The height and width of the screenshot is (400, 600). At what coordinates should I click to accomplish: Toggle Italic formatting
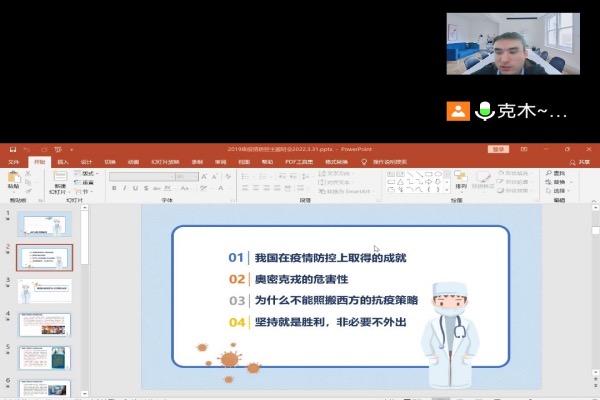click(124, 187)
